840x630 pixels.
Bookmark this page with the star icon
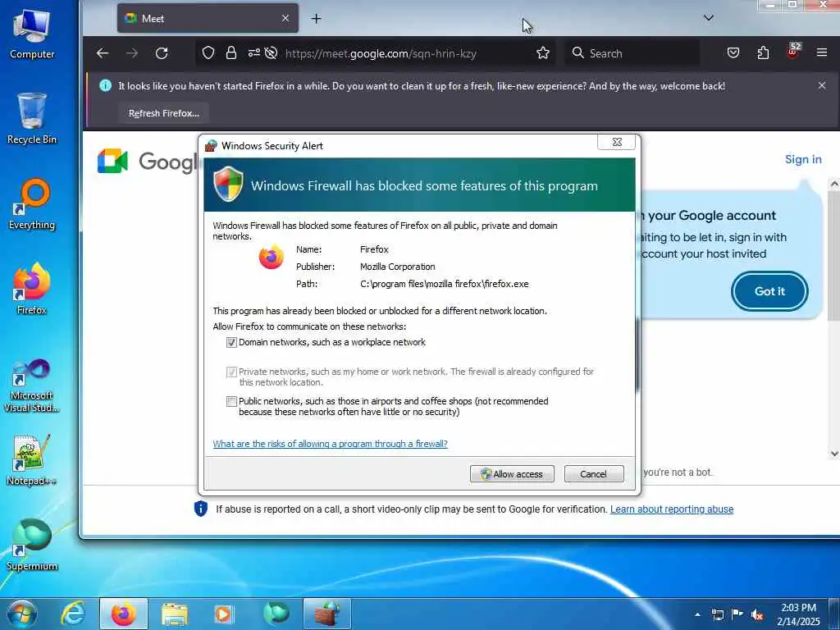[543, 52]
